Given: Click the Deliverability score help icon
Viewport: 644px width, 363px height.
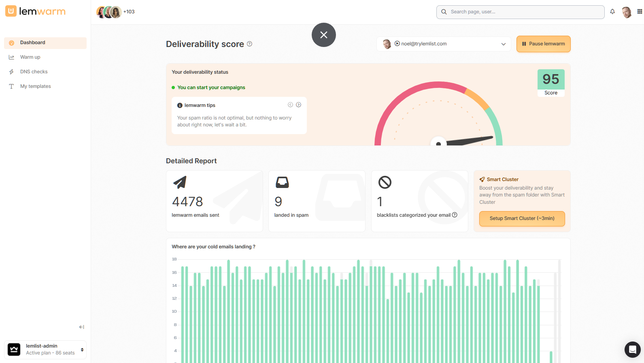Looking at the screenshot, I should click(x=249, y=44).
